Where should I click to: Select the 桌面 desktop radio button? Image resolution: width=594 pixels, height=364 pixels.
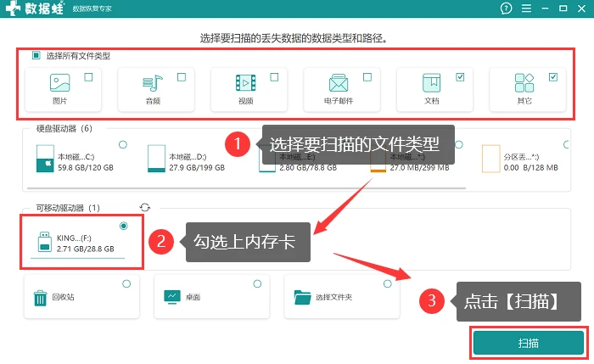click(x=257, y=283)
